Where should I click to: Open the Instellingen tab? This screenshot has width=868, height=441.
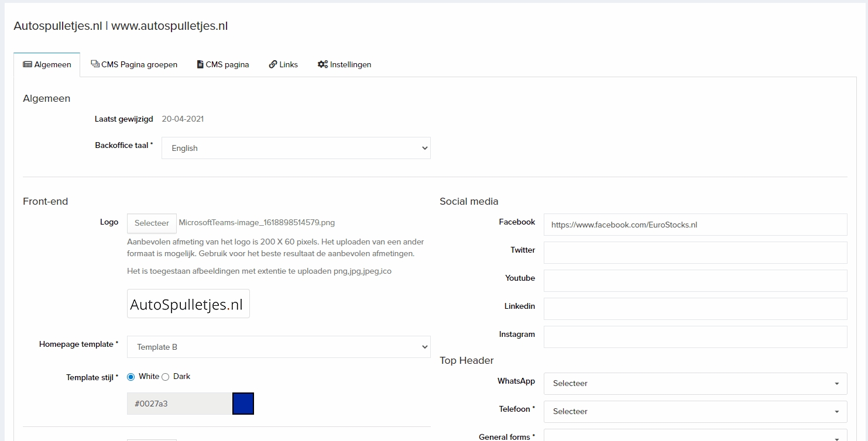344,64
